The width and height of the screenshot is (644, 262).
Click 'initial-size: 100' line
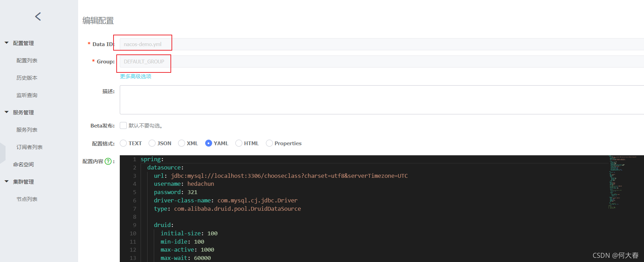(189, 233)
